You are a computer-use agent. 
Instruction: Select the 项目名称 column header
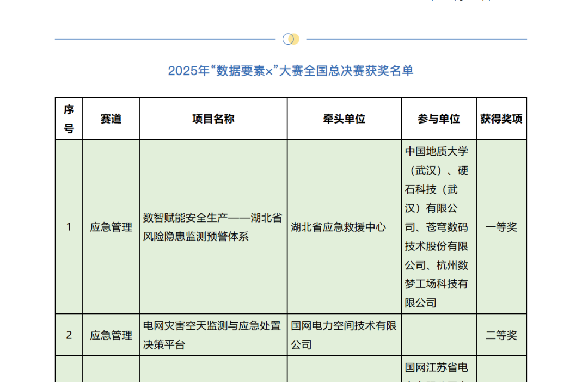click(213, 119)
